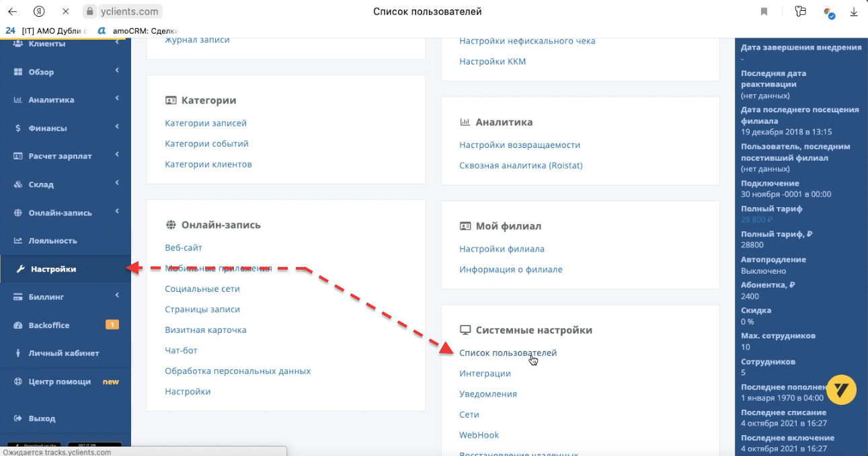
Task: Click the Аналитика chart icon in sidebar
Action: (18, 100)
